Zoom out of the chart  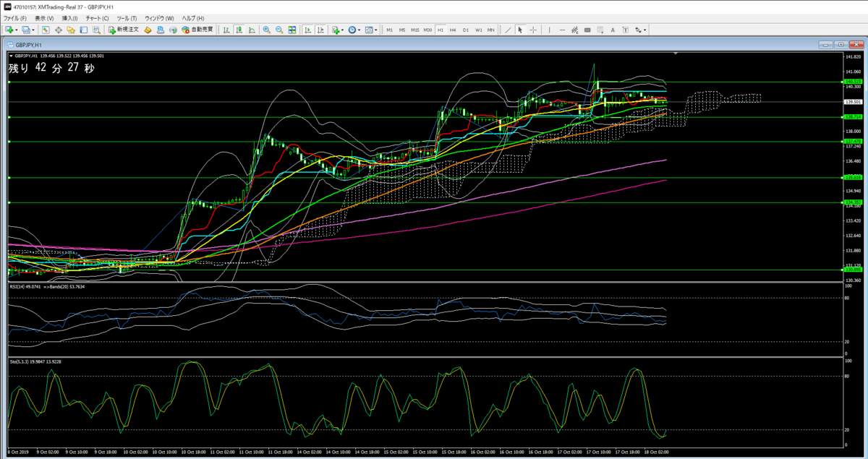tap(279, 30)
